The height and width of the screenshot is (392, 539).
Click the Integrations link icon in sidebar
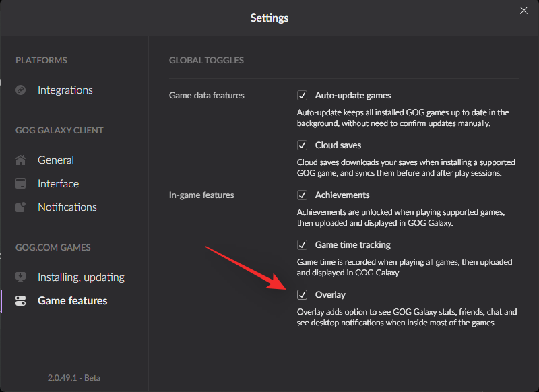pos(21,90)
